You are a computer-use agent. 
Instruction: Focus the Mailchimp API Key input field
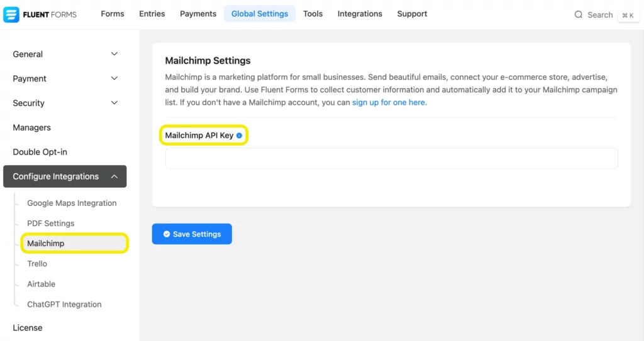391,158
